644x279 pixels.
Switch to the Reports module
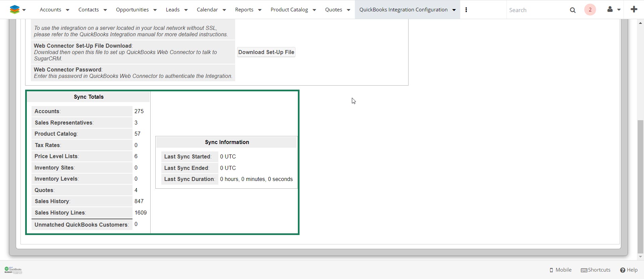coord(244,10)
